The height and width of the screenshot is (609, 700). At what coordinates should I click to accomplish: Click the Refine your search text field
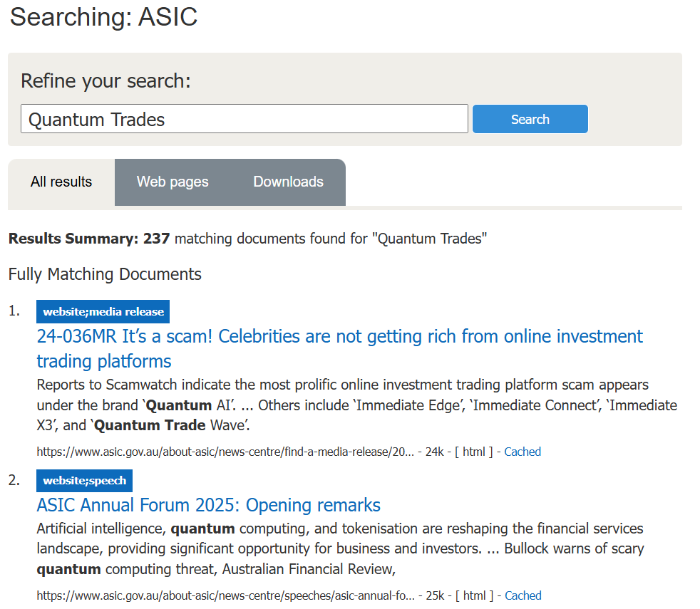coord(245,119)
